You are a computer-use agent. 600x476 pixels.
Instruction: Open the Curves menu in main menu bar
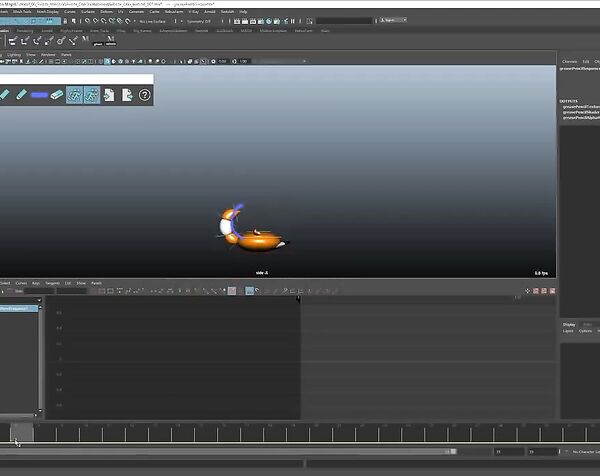pos(70,12)
